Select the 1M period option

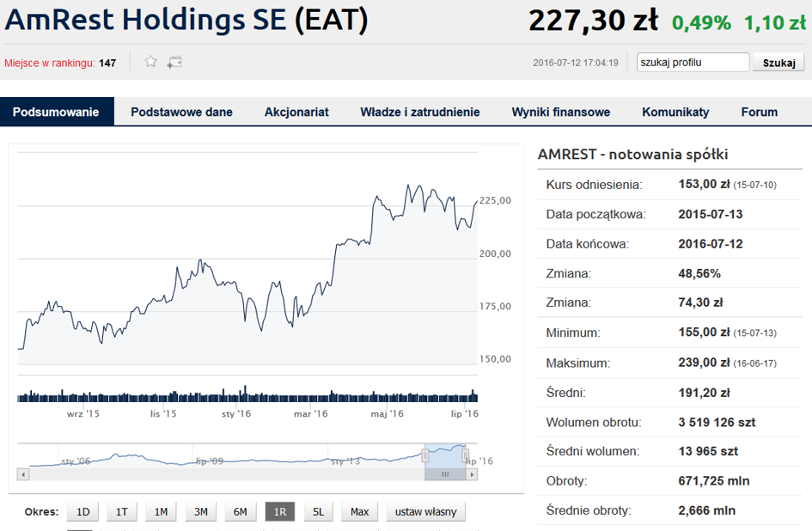point(161,511)
